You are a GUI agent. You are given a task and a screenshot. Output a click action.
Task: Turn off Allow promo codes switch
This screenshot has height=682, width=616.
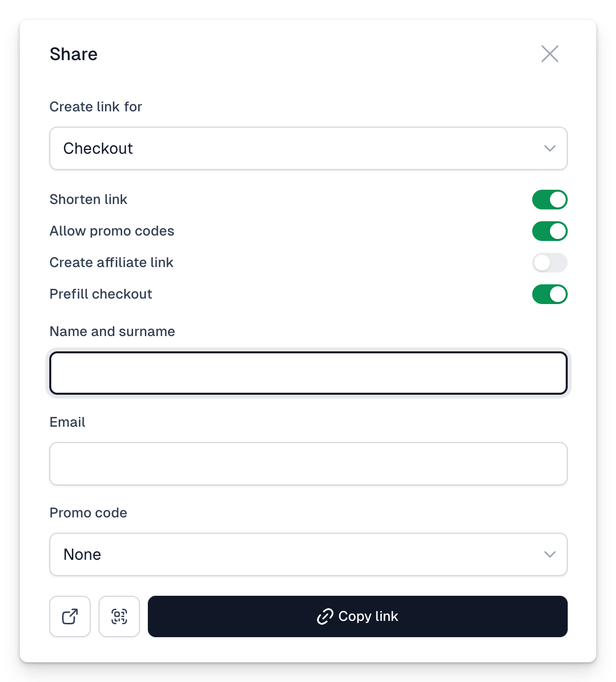[550, 231]
